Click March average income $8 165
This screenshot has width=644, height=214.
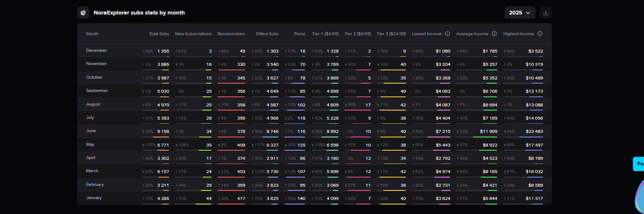(x=490, y=172)
